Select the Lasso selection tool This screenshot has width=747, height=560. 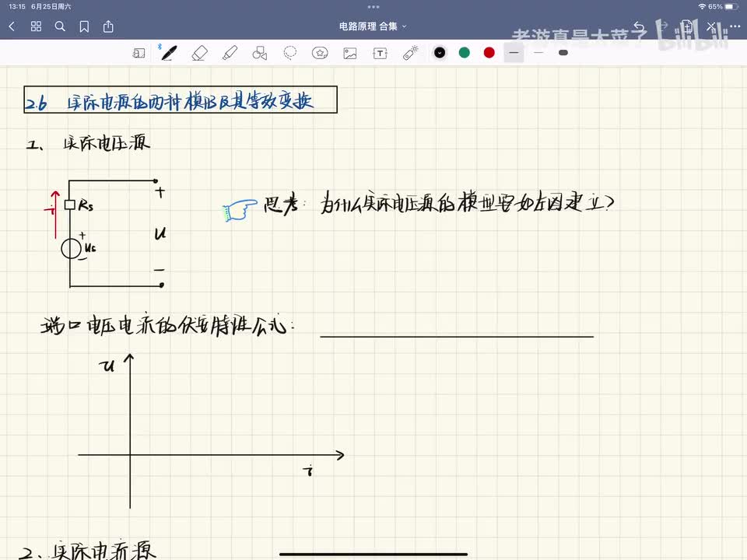[x=289, y=53]
